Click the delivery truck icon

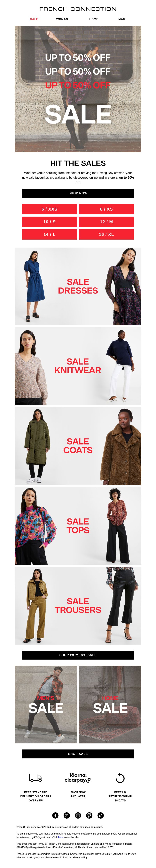tap(36, 778)
